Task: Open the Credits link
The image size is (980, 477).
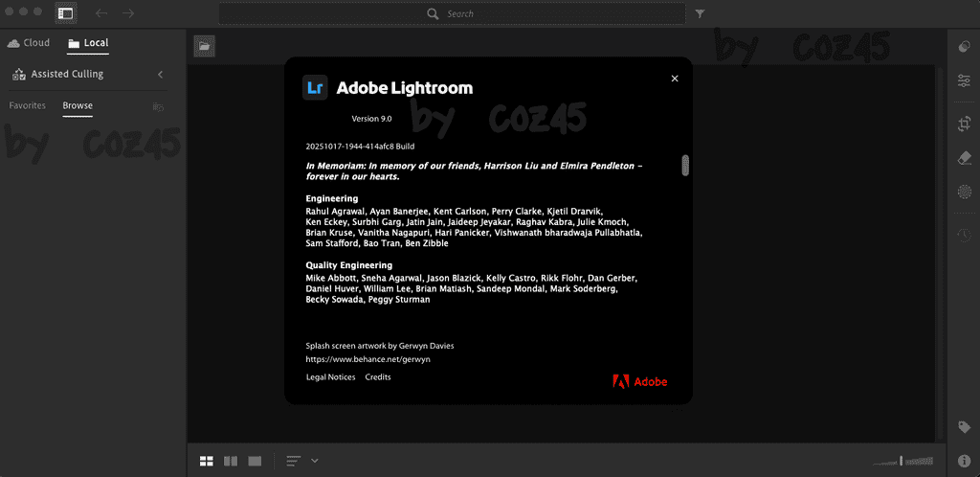Action: pos(378,377)
